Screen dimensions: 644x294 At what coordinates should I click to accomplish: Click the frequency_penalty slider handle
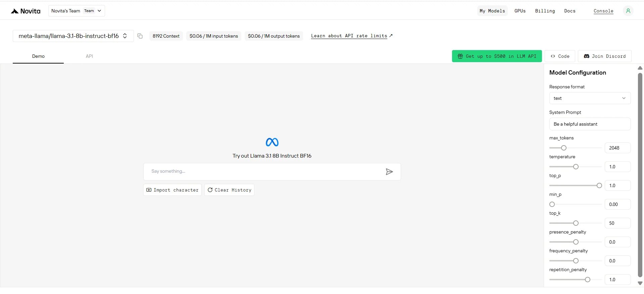[x=576, y=261]
